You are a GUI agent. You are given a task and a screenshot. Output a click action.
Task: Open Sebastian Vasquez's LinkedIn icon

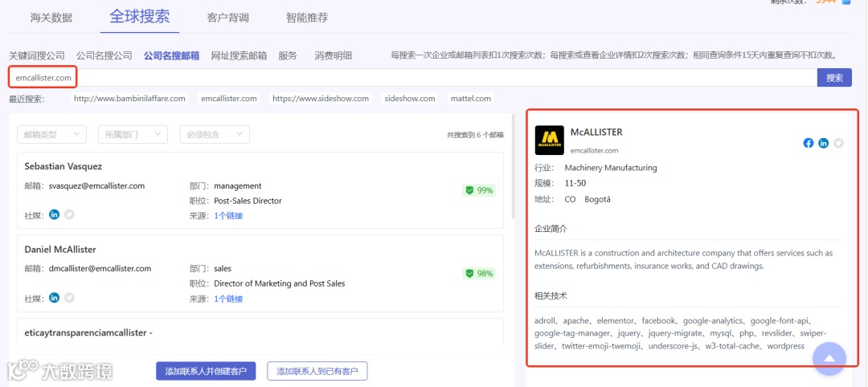click(x=55, y=214)
